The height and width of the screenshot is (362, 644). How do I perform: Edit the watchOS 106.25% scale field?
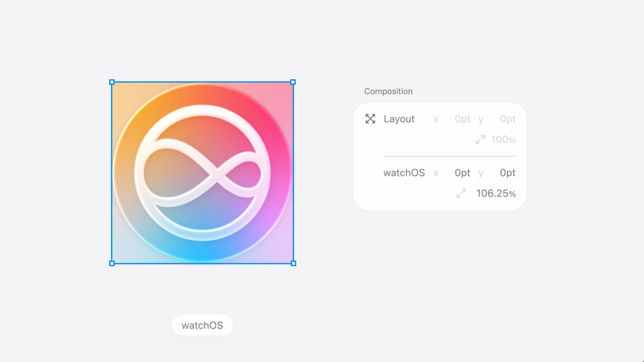coord(496,194)
